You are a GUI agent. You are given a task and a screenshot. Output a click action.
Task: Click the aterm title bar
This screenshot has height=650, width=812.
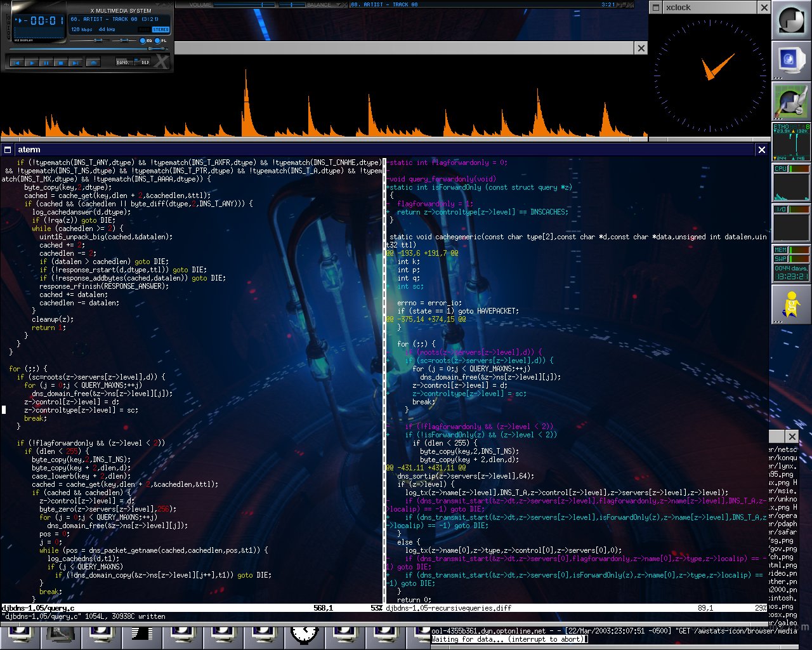click(x=384, y=150)
